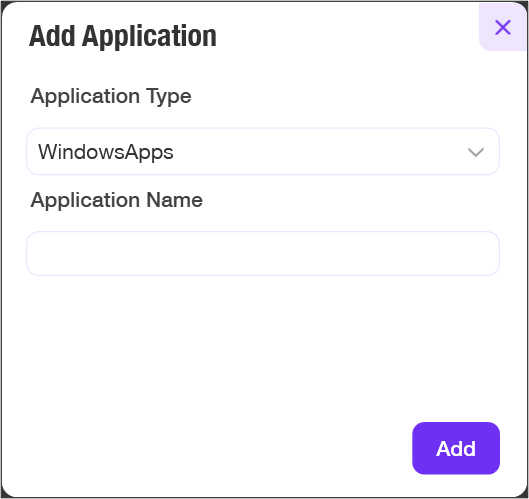Click the word Name in field label
Viewport: 529px width, 499px height.
pyautogui.click(x=174, y=200)
